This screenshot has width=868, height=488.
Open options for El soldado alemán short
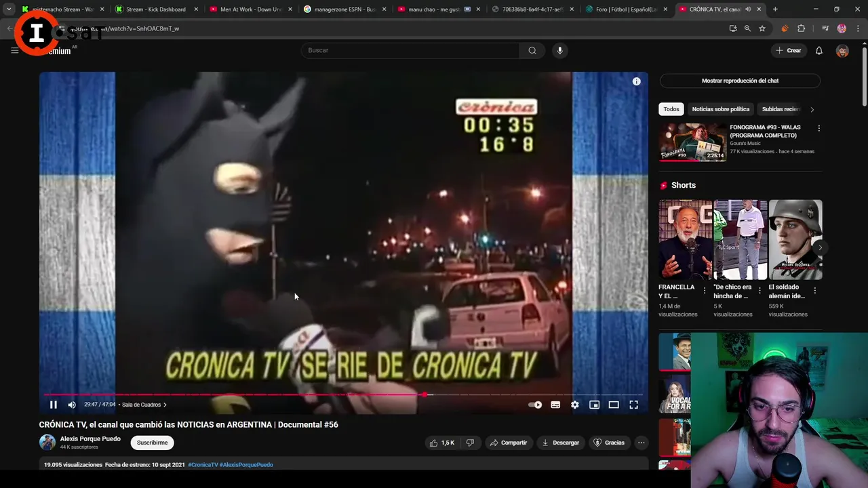[814, 291]
